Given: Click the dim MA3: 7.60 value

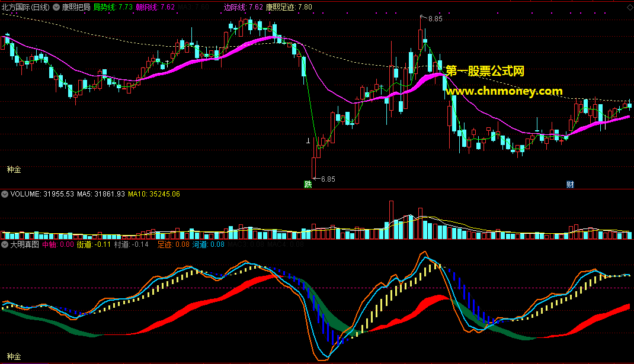Looking at the screenshot, I should [194, 7].
